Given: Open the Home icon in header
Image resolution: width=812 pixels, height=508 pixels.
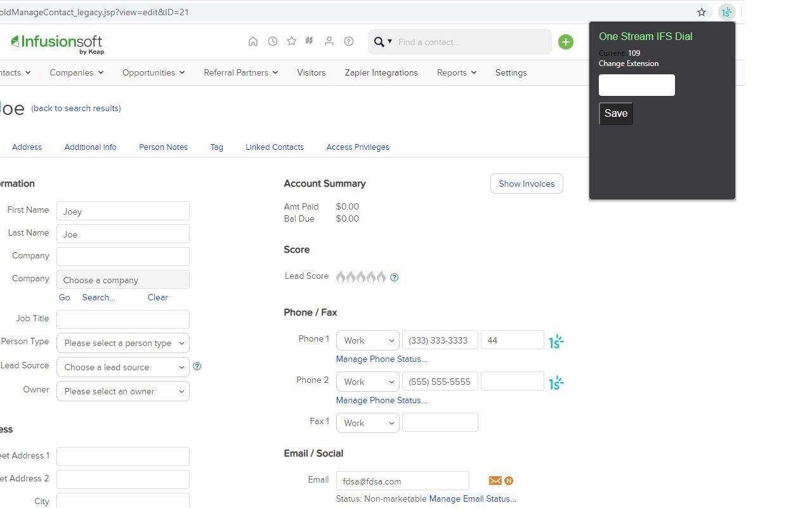Looking at the screenshot, I should (253, 41).
